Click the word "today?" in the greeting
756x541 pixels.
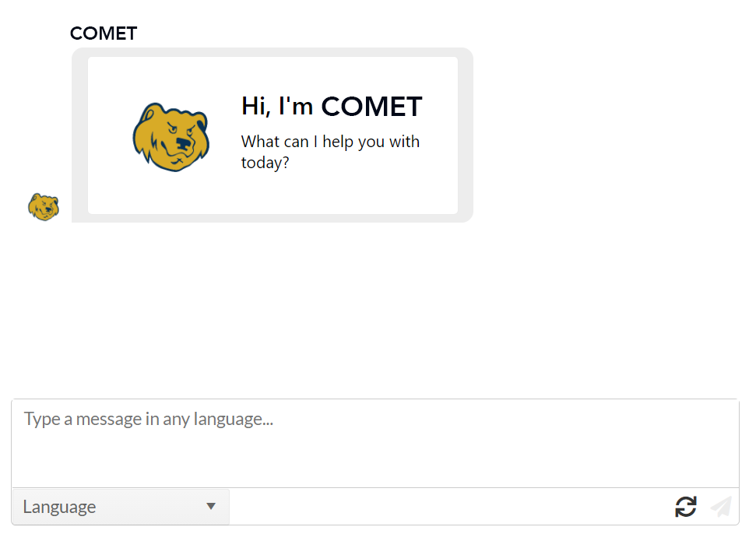click(x=265, y=163)
